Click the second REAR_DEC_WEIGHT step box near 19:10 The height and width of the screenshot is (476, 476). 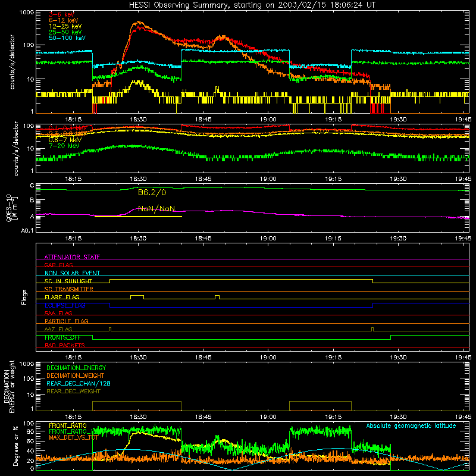(x=320, y=406)
